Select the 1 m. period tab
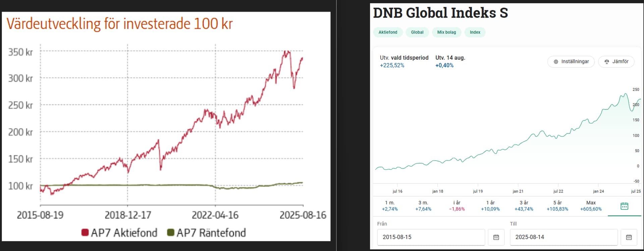 pos(390,206)
